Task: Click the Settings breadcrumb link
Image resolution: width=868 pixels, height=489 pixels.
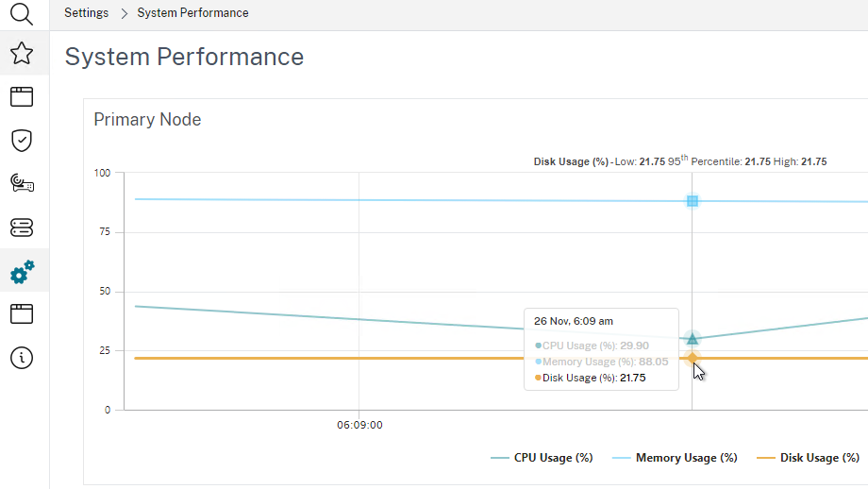Action: pos(86,13)
